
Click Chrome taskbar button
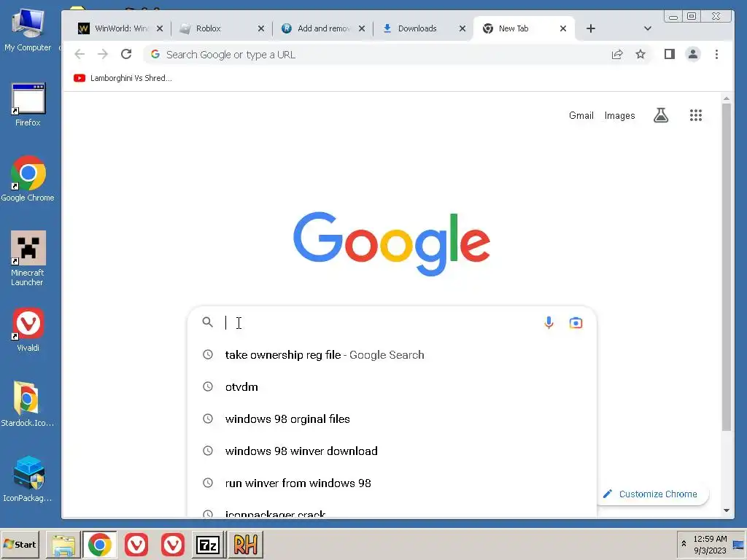[99, 545]
